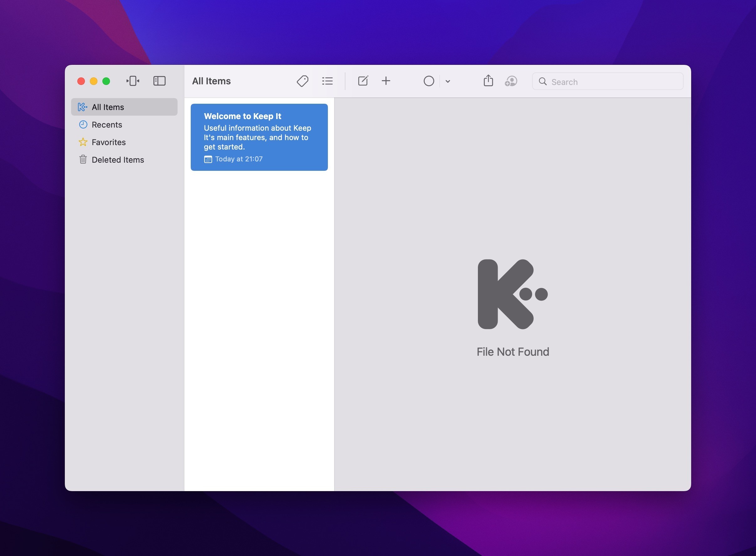The width and height of the screenshot is (756, 556).
Task: Open Recents in the sidebar
Action: tap(106, 124)
